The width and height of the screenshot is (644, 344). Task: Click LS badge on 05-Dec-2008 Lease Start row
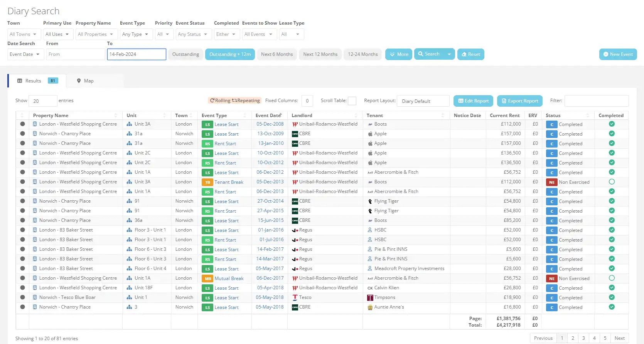[207, 124]
